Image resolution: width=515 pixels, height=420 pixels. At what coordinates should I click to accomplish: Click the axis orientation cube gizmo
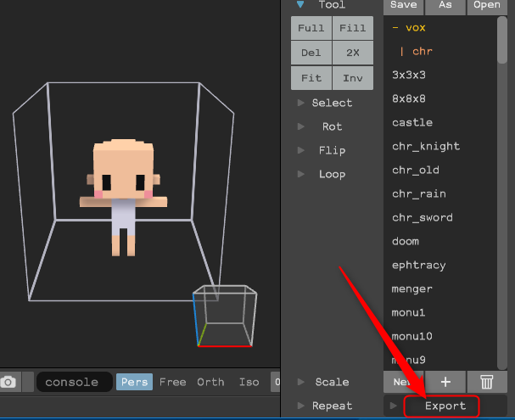pyautogui.click(x=225, y=316)
